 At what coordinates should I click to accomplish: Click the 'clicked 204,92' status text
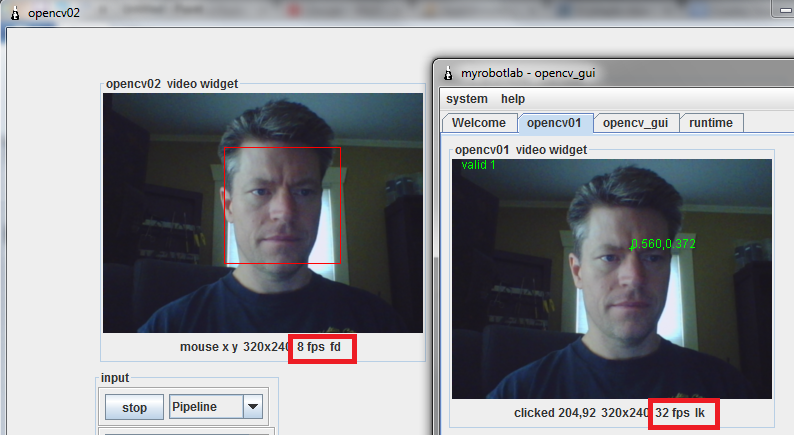pos(555,413)
